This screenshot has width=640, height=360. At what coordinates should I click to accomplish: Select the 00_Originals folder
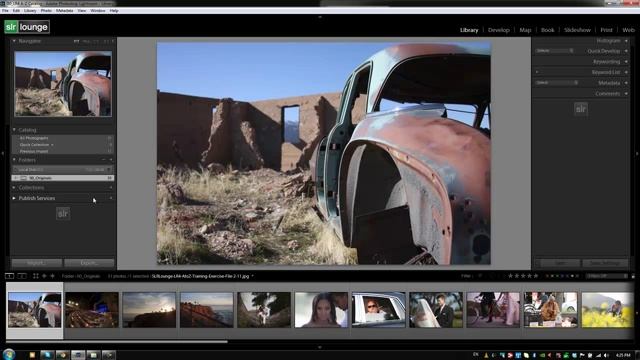click(62, 178)
